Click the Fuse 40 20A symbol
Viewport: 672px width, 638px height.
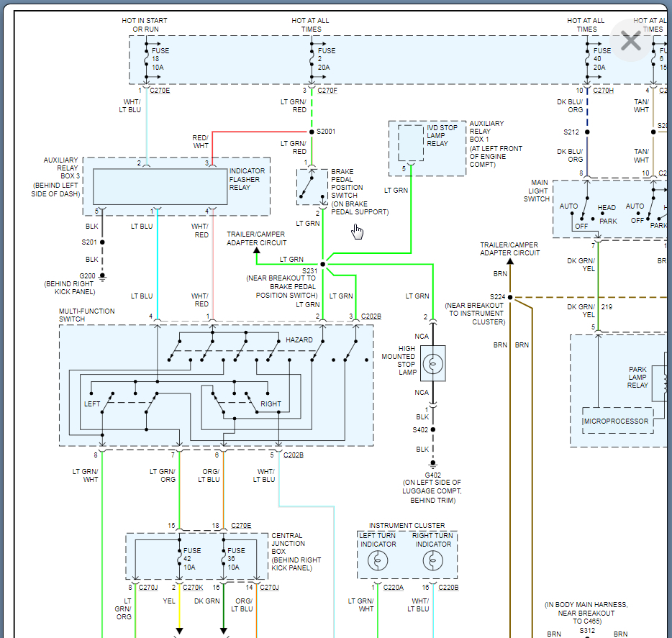[588, 60]
